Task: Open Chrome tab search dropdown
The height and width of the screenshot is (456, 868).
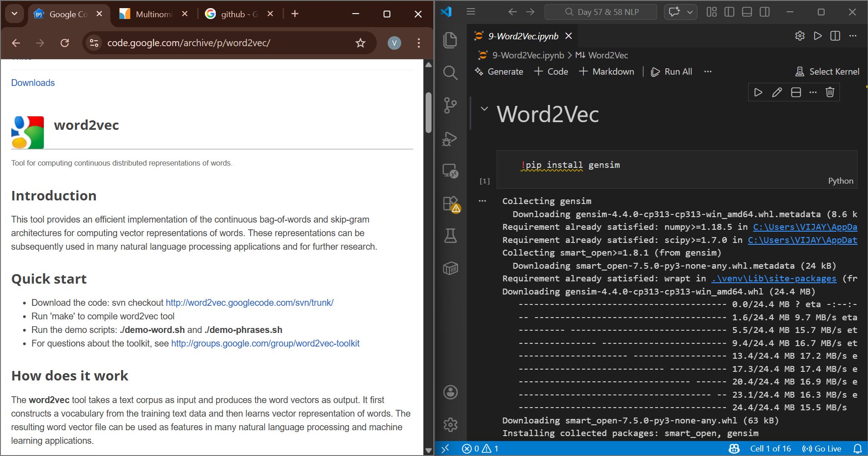Action: click(14, 14)
